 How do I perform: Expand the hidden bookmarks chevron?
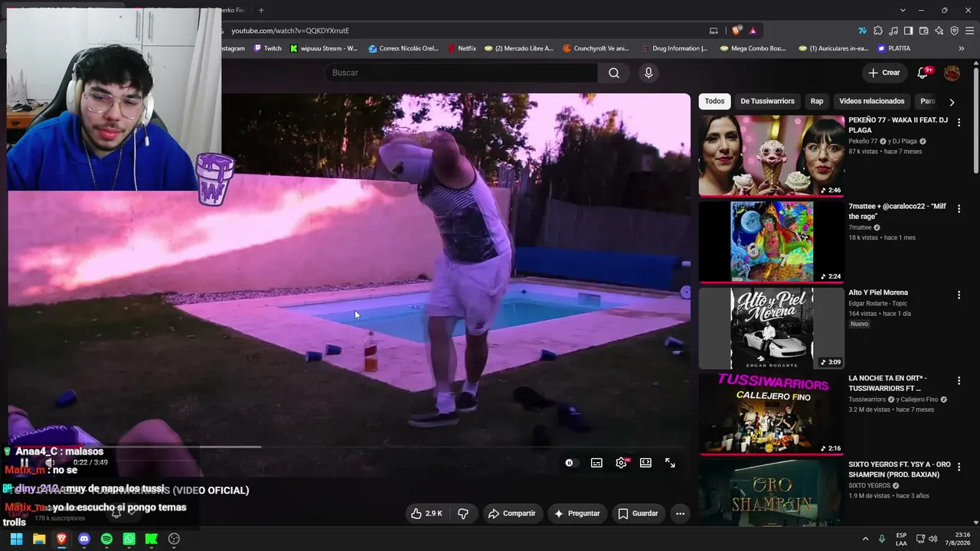click(962, 48)
